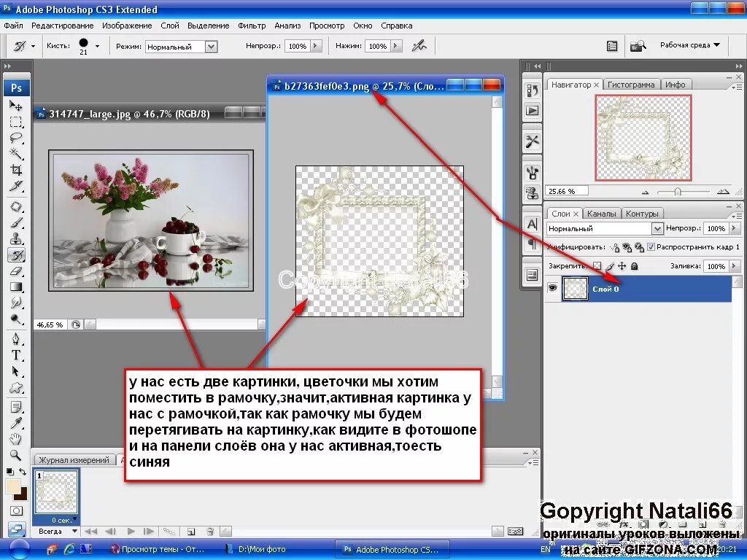Expand the Нажим flow slider arrow
Viewport: 747px width, 560px height.
tap(396, 46)
